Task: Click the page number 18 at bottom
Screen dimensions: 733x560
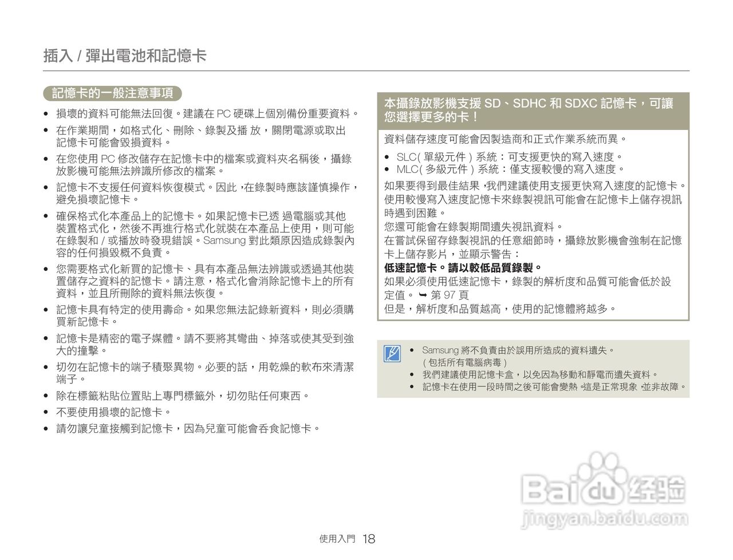Action: [x=369, y=538]
